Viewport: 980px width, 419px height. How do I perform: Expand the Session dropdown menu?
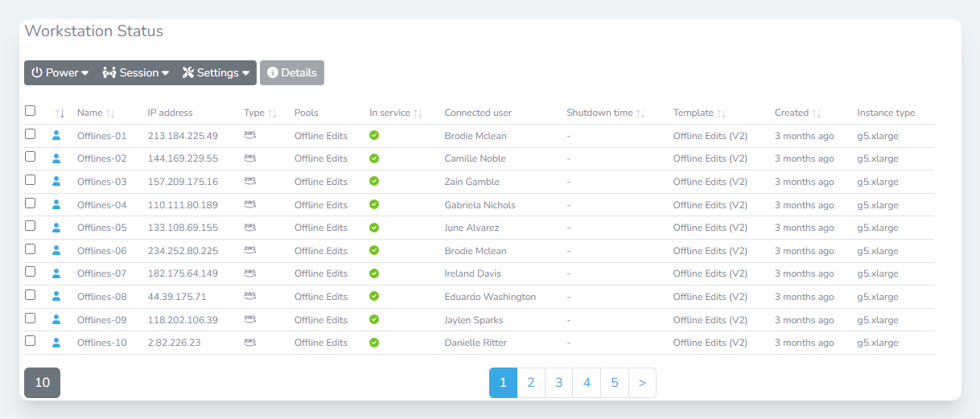pyautogui.click(x=135, y=72)
